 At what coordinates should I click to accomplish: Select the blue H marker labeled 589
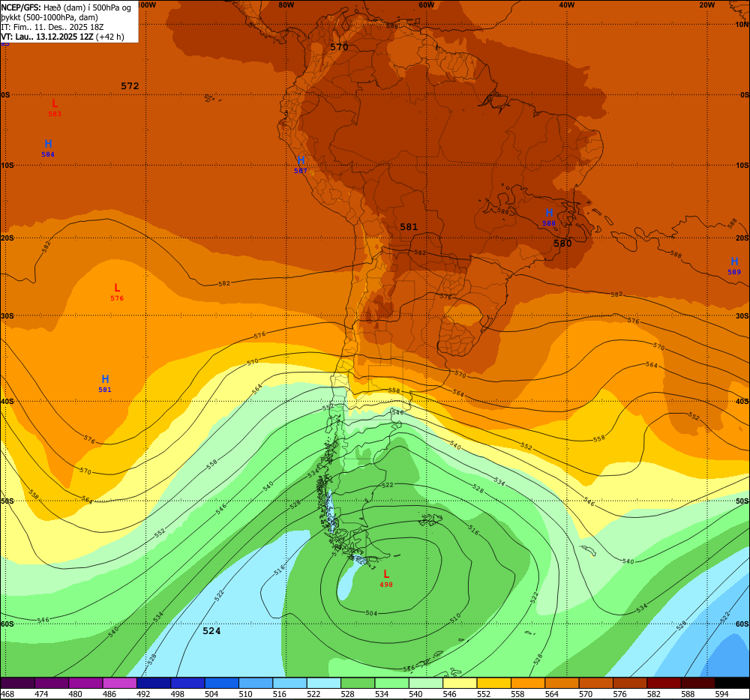(x=734, y=262)
